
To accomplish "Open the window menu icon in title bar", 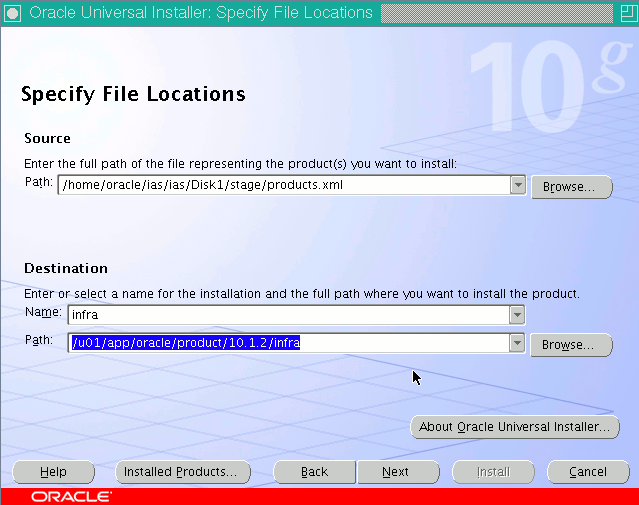I will click(13, 13).
